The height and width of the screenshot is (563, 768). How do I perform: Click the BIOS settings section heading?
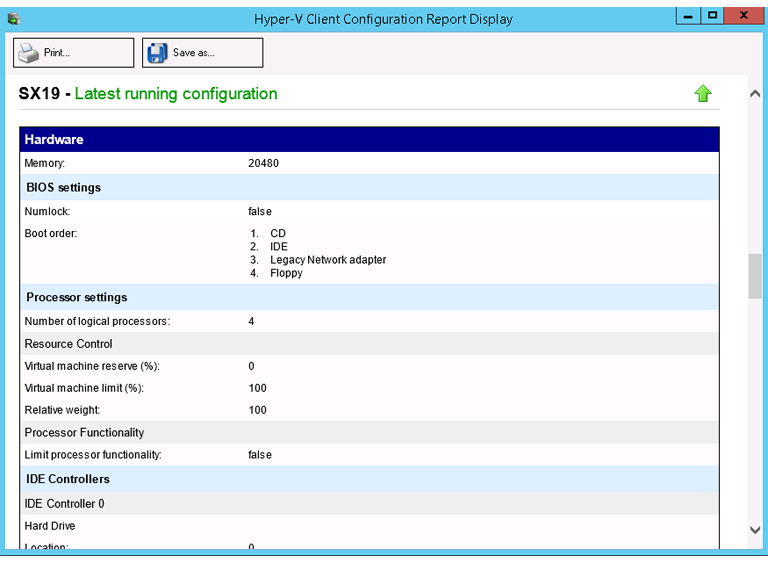64,188
